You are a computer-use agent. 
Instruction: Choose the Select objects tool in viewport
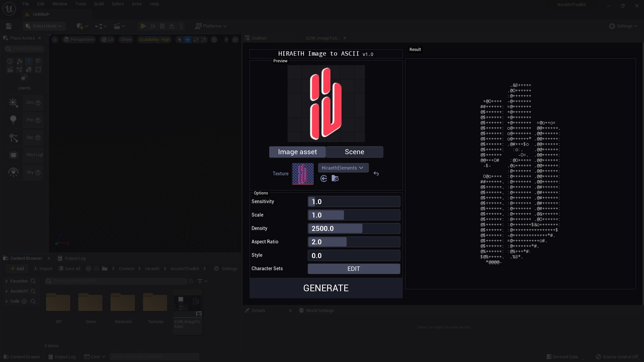click(x=179, y=40)
